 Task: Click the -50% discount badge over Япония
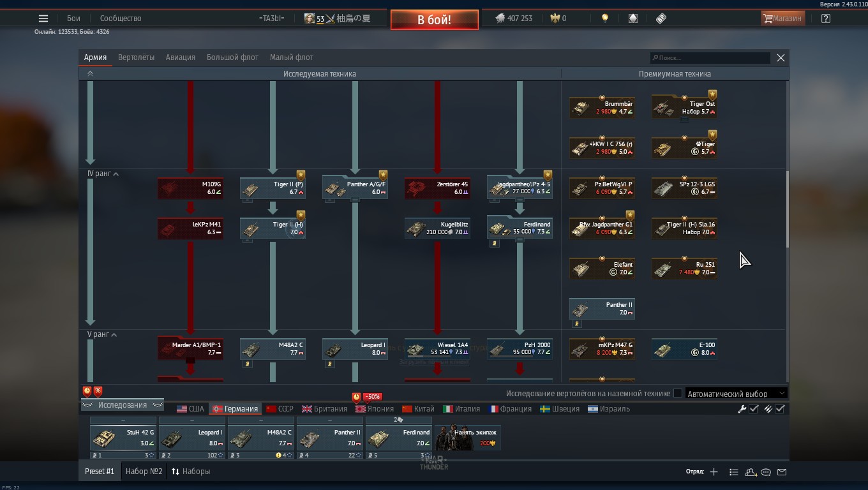coord(372,397)
